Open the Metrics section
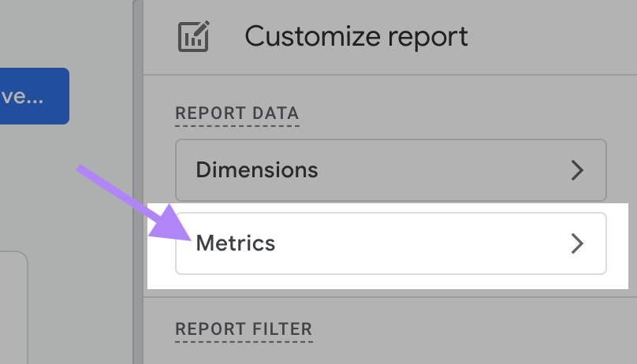The height and width of the screenshot is (364, 637). click(x=390, y=243)
